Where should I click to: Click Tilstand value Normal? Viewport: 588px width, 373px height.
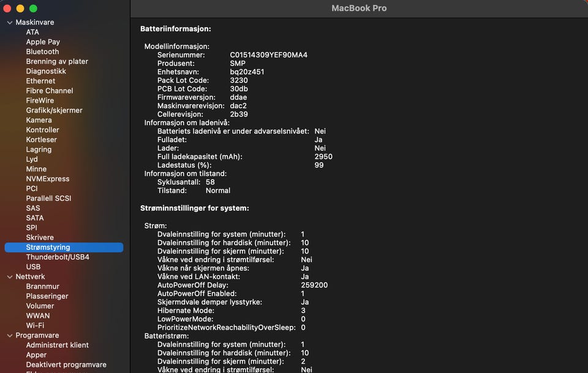coord(218,191)
